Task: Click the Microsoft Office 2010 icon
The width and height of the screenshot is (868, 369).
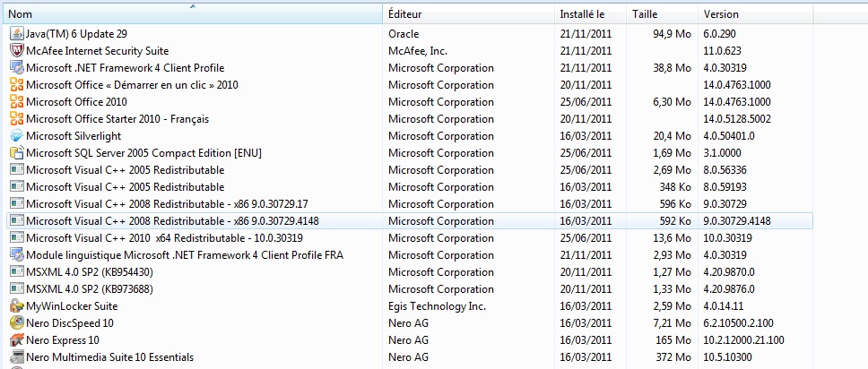Action: click(x=16, y=102)
